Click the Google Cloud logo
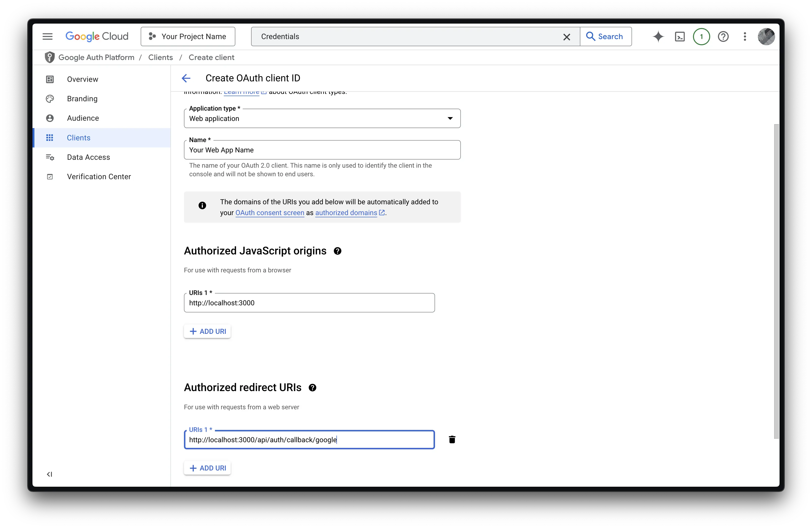This screenshot has width=812, height=528. [97, 36]
